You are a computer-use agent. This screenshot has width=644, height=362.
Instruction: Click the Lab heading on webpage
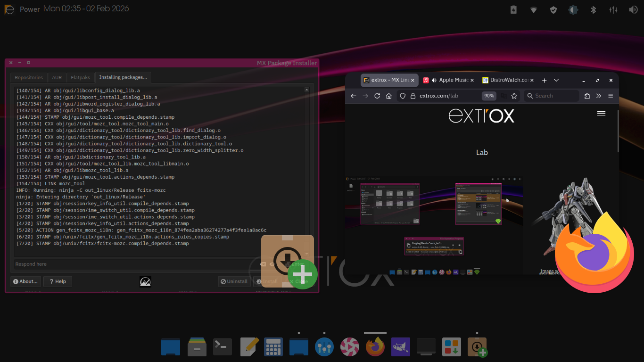pyautogui.click(x=482, y=152)
